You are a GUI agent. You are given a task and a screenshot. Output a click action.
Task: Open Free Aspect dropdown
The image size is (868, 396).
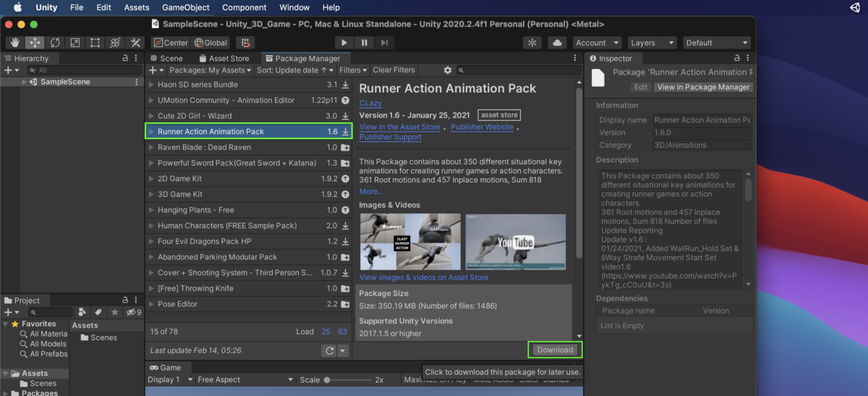tap(245, 379)
